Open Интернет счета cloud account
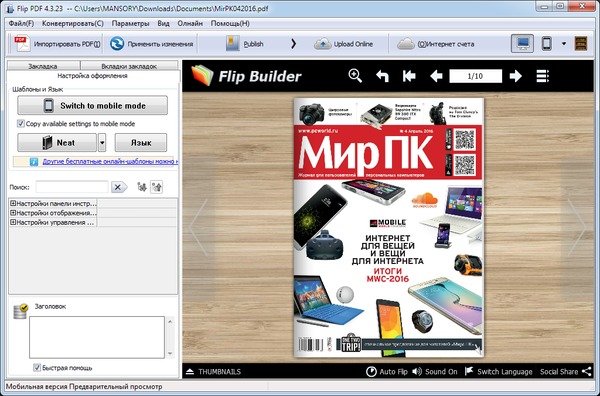 click(x=435, y=44)
